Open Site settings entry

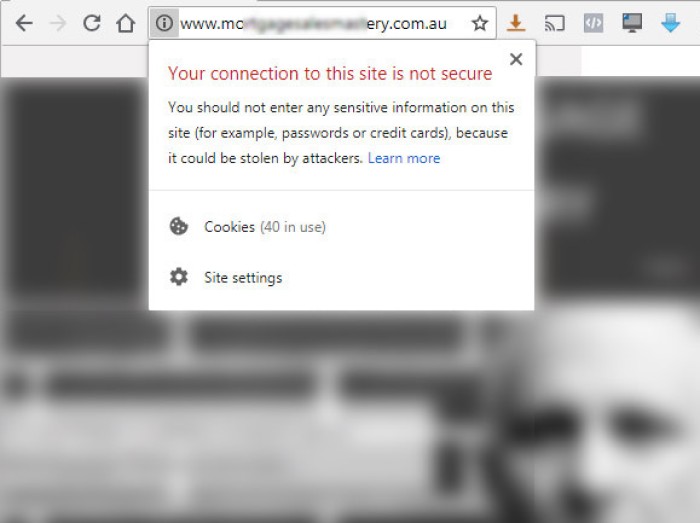341,278
